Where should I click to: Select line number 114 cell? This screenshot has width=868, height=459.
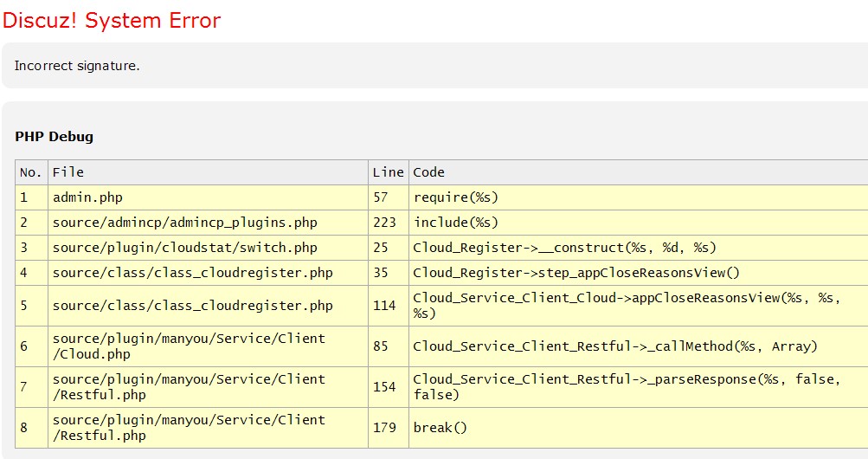[x=384, y=306]
